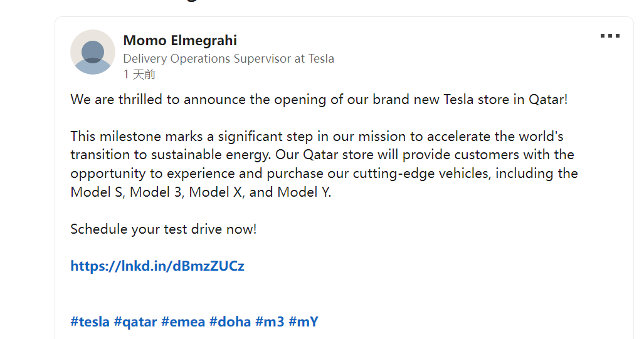
Task: Open the #emea hashtag
Action: pos(183,321)
